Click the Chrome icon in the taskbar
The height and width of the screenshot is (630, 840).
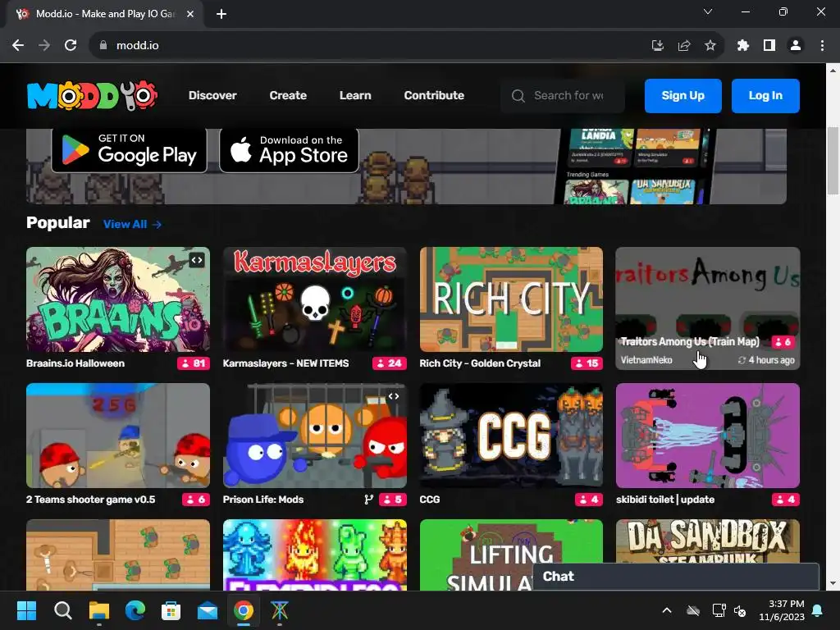tap(243, 610)
